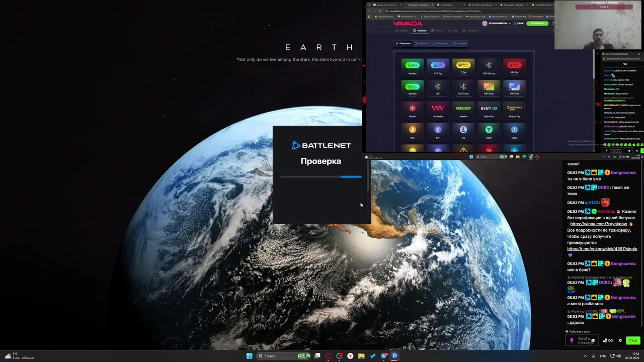
Task: Open the emoji picker in chat input
Action: tap(593, 340)
